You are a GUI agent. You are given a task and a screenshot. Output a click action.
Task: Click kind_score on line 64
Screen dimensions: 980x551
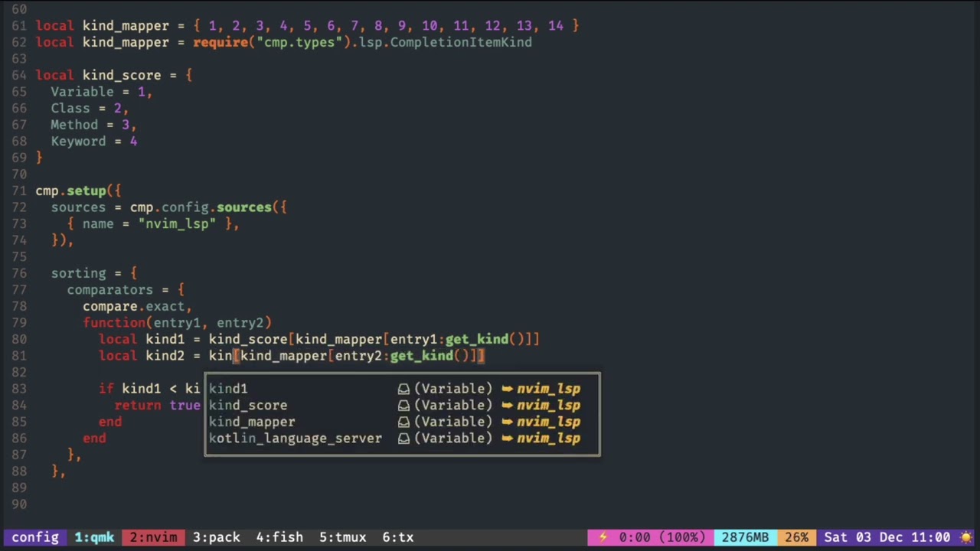122,75
